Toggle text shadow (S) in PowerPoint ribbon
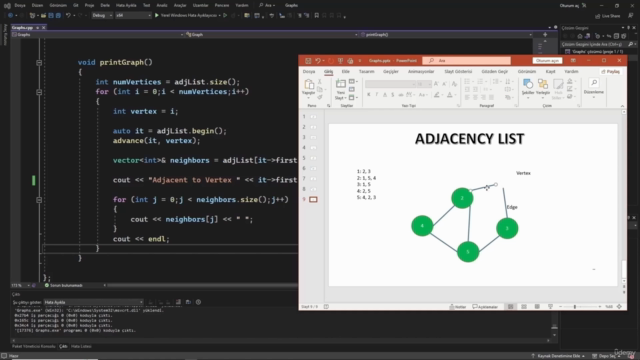 pyautogui.click(x=393, y=95)
